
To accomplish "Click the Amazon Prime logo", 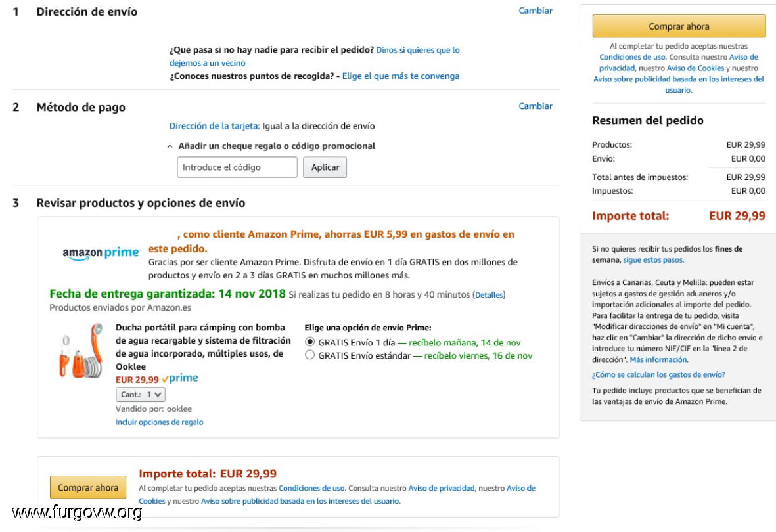I will pos(101,253).
